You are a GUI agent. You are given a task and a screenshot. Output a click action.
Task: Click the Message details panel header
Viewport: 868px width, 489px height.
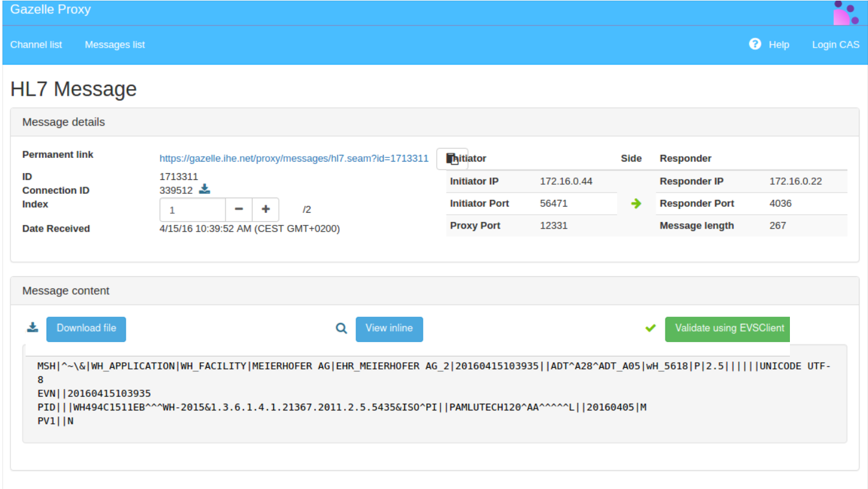point(435,122)
